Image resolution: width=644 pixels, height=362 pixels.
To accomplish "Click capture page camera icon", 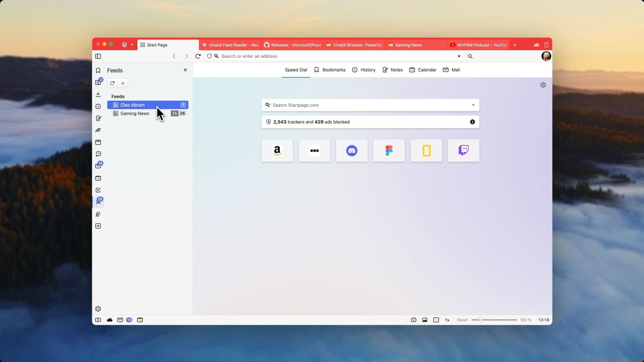I will coord(413,320).
